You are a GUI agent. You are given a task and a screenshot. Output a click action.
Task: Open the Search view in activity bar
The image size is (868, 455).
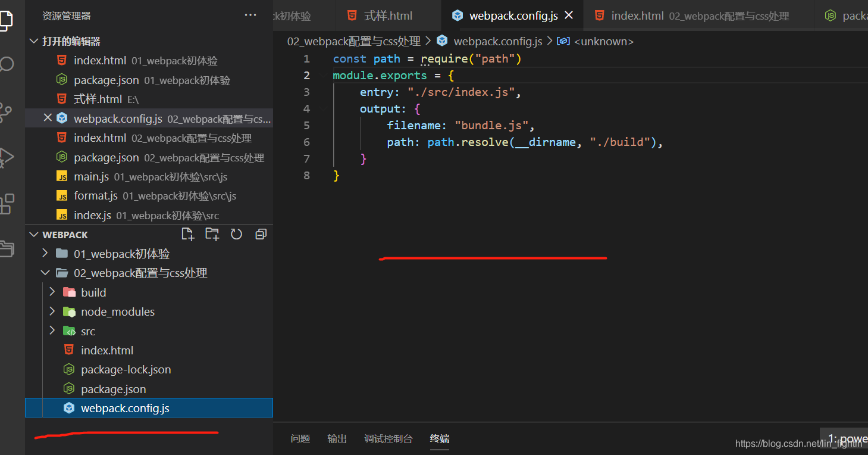pos(6,64)
